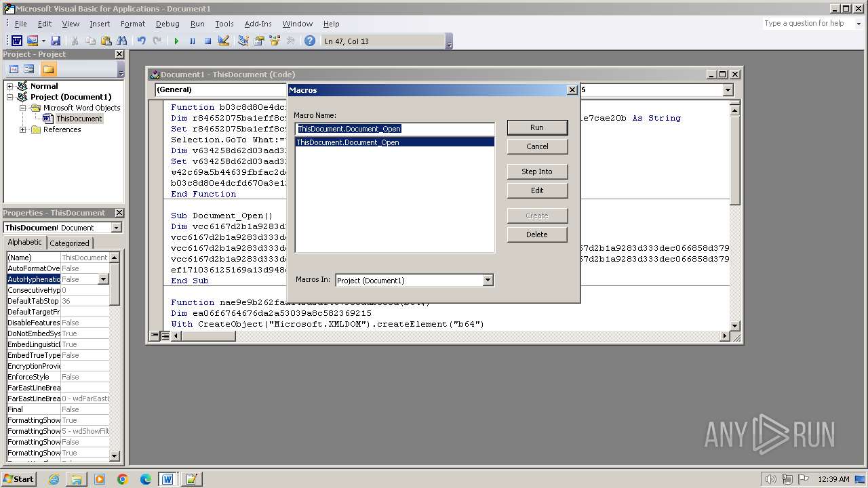Screen dimensions: 868x488
Task: Click the Redo arrow icon
Action: [157, 41]
